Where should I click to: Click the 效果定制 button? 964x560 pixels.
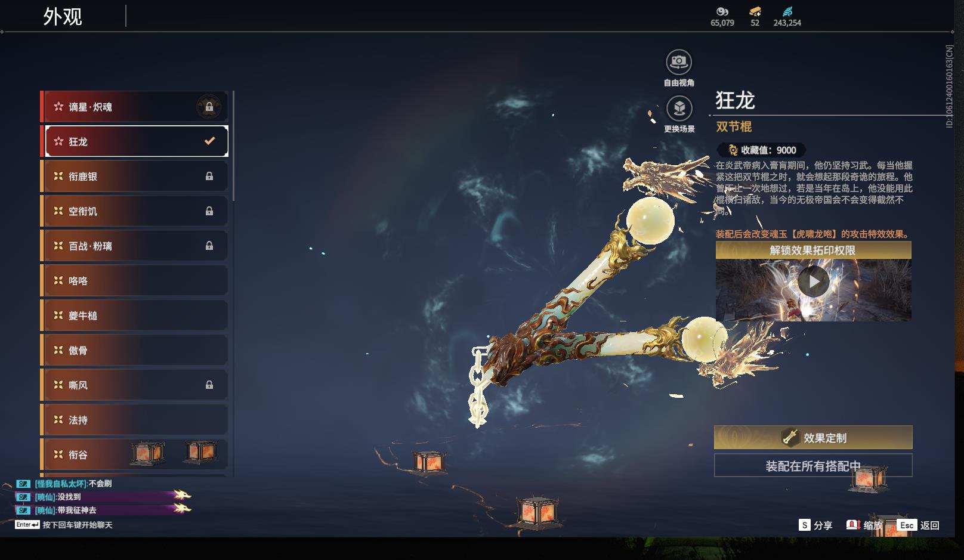tap(813, 438)
